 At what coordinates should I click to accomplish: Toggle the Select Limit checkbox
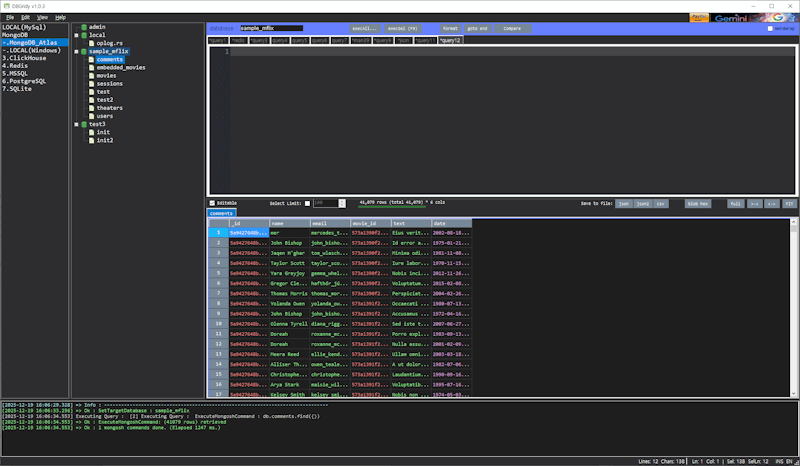[x=307, y=204]
